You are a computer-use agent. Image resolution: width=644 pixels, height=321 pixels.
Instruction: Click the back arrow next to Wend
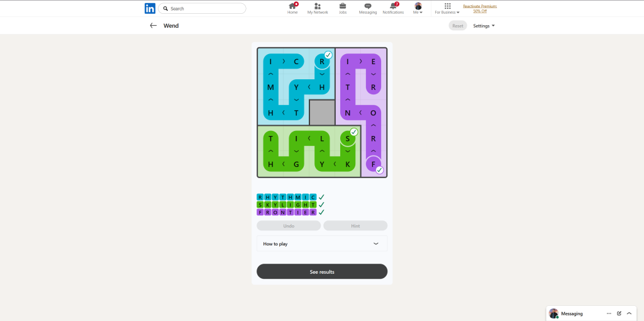153,25
